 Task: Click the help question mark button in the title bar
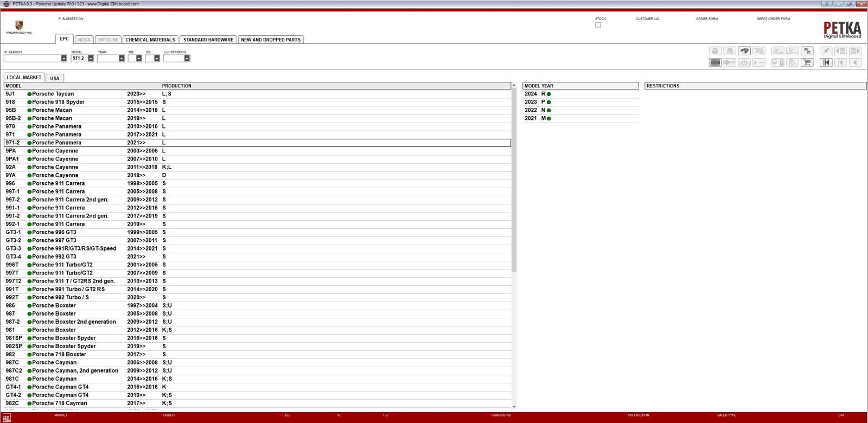pyautogui.click(x=827, y=4)
